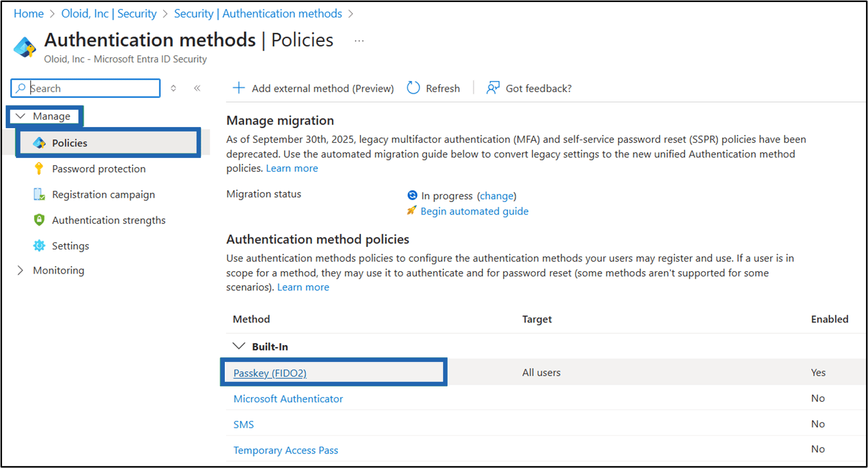The height and width of the screenshot is (468, 868).
Task: Click the In progress sync status icon
Action: pos(412,195)
